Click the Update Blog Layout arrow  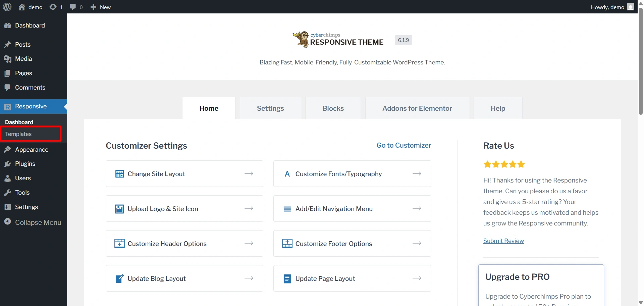click(249, 278)
